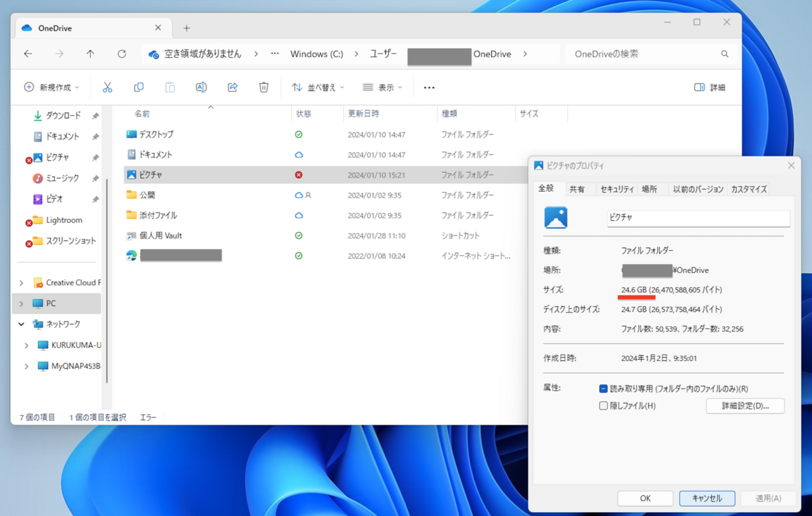Go back with the left arrow
The image size is (812, 516).
[28, 54]
